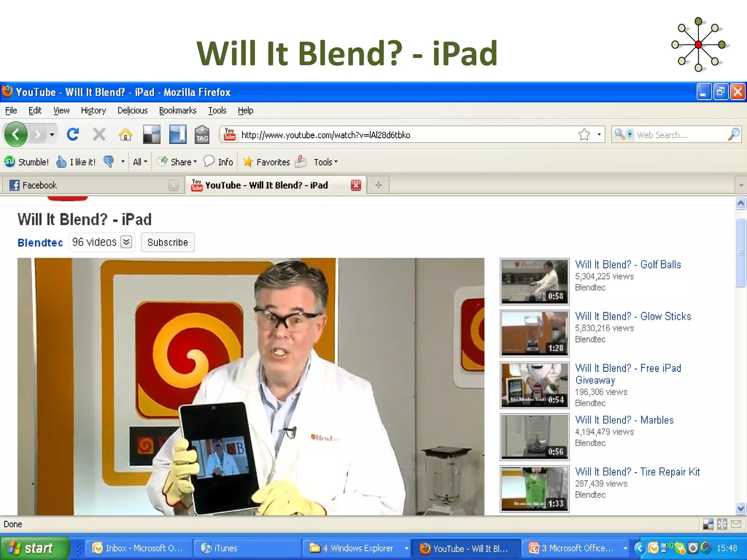Click the TAG toolbar icon
The image size is (747, 560).
202,135
